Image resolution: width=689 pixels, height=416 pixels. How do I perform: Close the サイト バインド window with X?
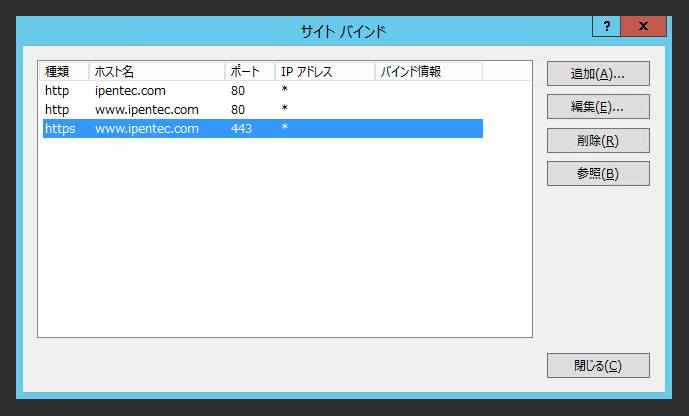coord(643,26)
